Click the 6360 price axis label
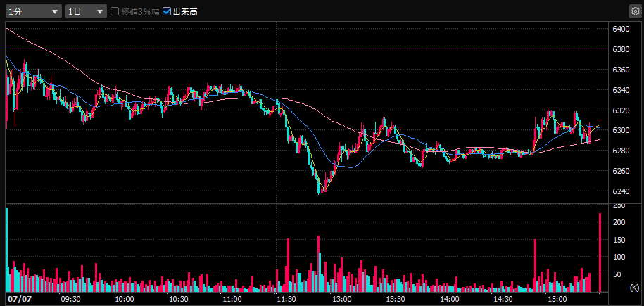Viewport: 644px width, 306px height. (x=621, y=70)
